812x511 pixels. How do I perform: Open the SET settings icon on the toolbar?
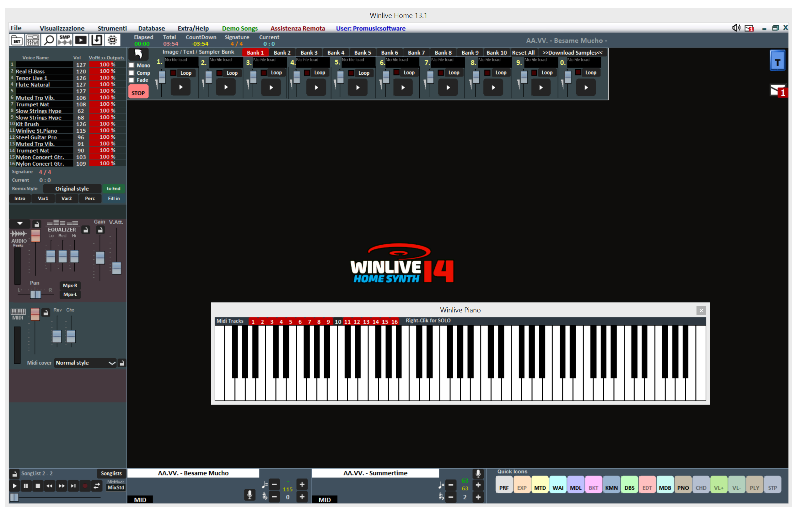click(17, 40)
